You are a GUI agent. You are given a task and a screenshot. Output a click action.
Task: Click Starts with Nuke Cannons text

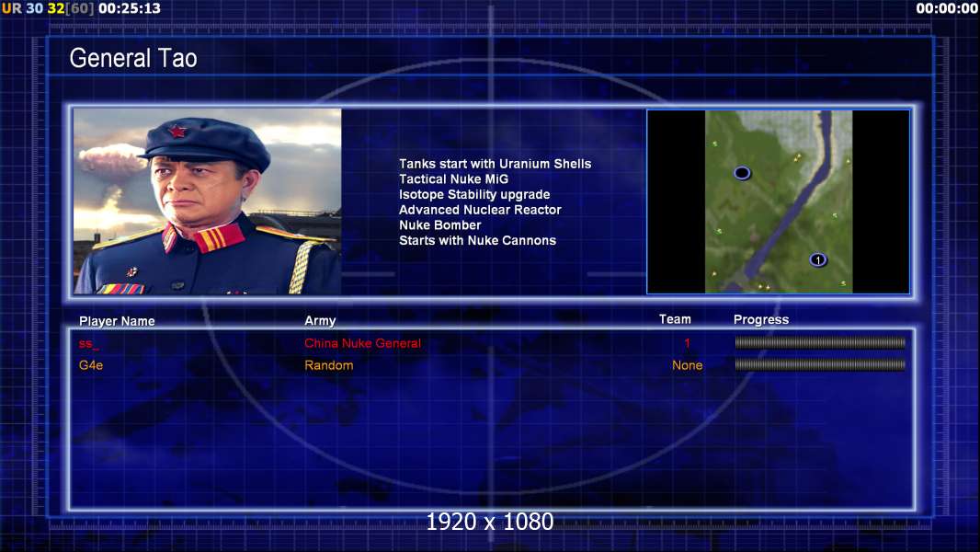[477, 241]
